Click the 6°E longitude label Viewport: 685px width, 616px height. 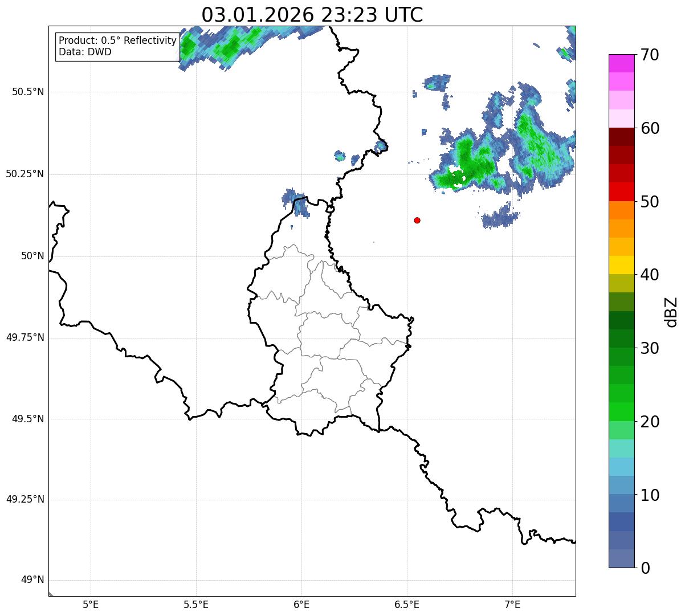coord(301,605)
